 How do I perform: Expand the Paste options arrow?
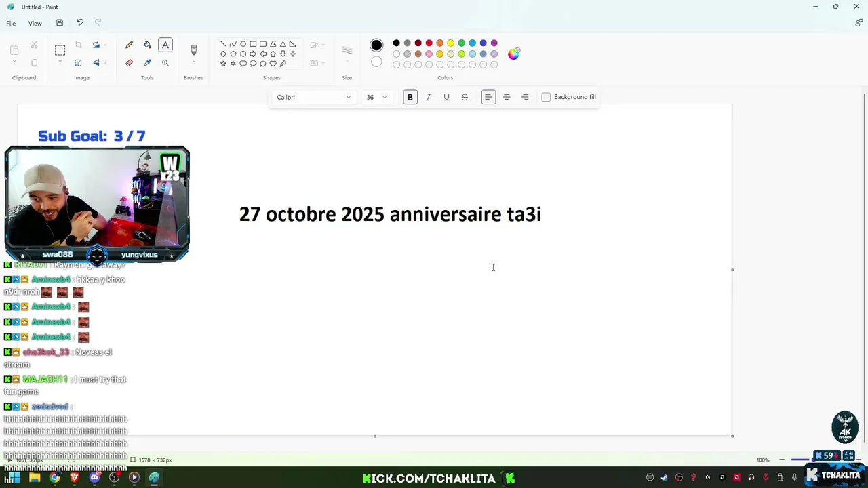[14, 62]
